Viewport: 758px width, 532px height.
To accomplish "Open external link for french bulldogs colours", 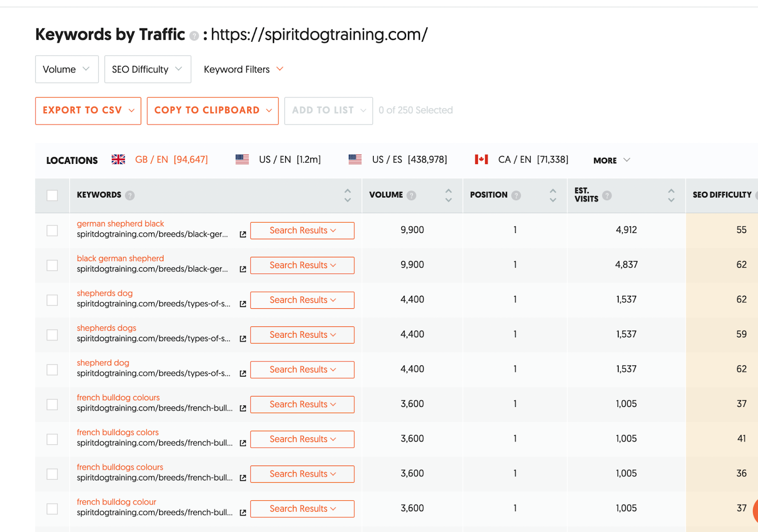I will click(243, 478).
